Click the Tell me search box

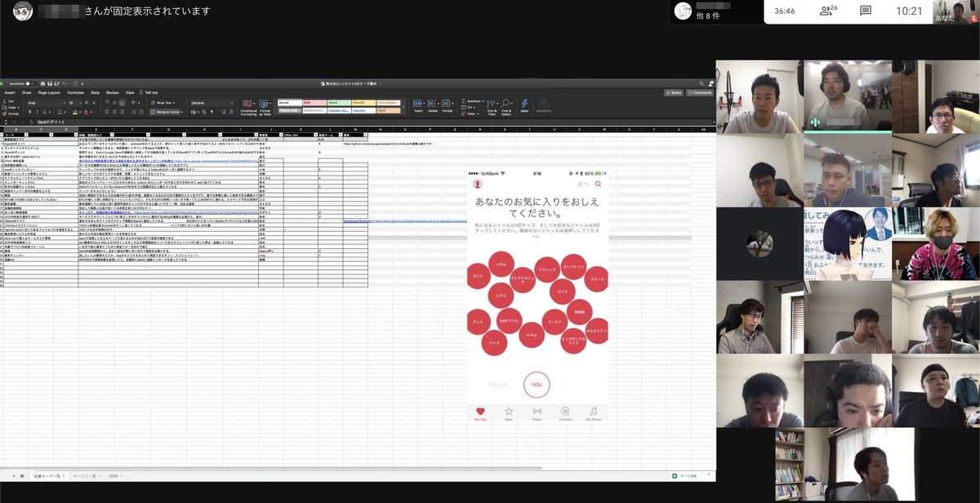pyautogui.click(x=149, y=92)
